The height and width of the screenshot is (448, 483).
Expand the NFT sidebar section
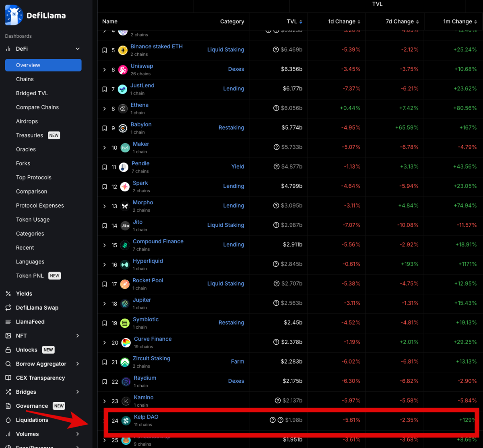click(x=78, y=336)
